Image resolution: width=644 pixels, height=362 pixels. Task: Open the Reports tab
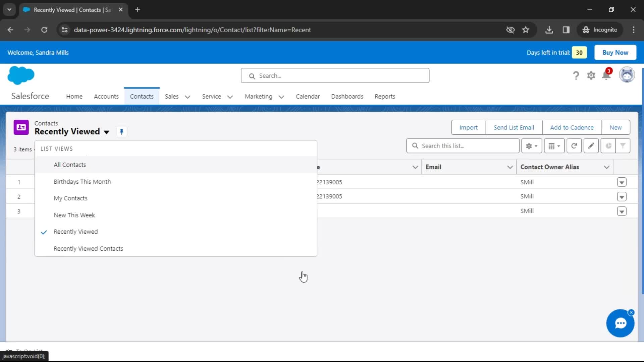pyautogui.click(x=385, y=97)
